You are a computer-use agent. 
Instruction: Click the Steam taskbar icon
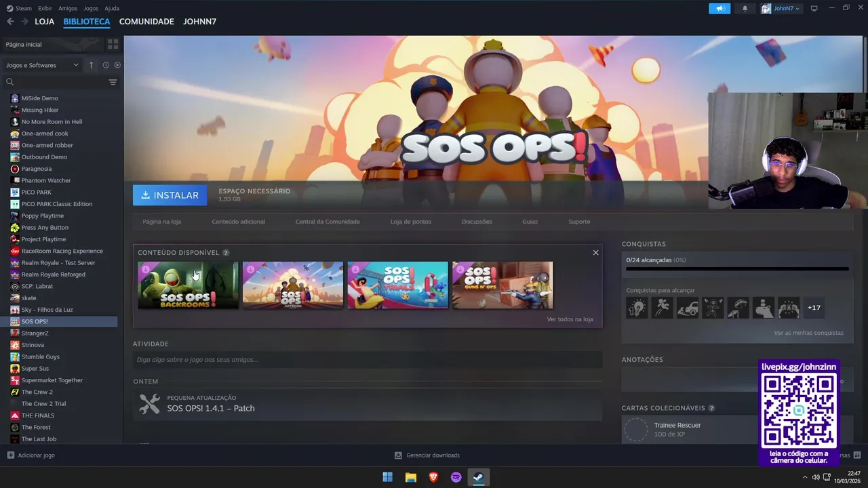(478, 477)
